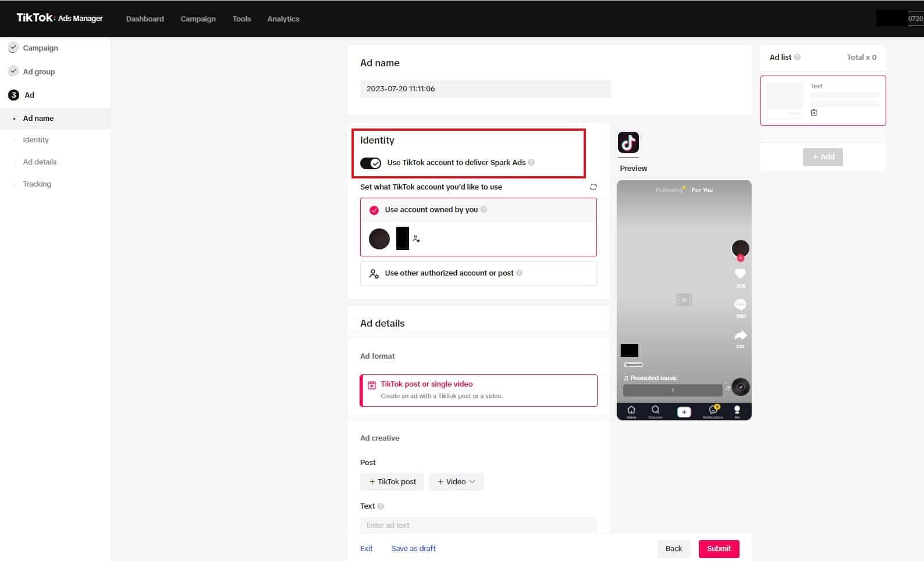This screenshot has height=561, width=924.
Task: Click the Ad name input field
Action: tap(485, 89)
